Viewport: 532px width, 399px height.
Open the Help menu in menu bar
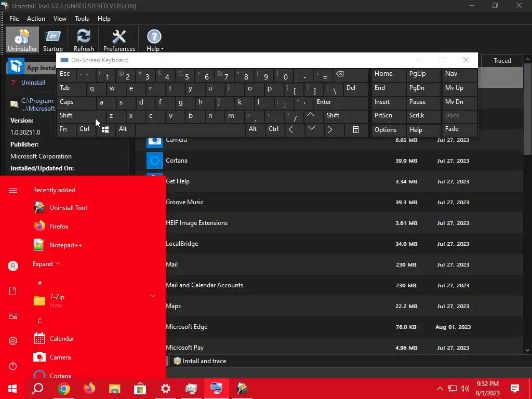coord(104,19)
